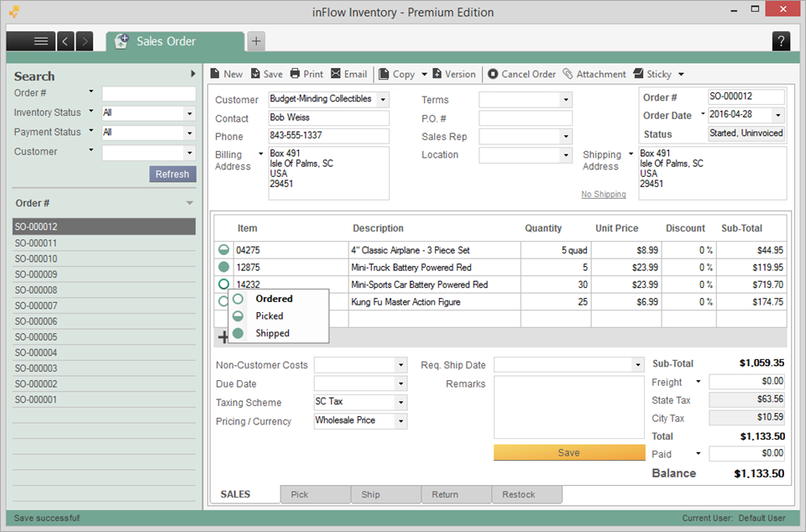
Task: Open the Copy dropdown arrow
Action: (x=424, y=74)
